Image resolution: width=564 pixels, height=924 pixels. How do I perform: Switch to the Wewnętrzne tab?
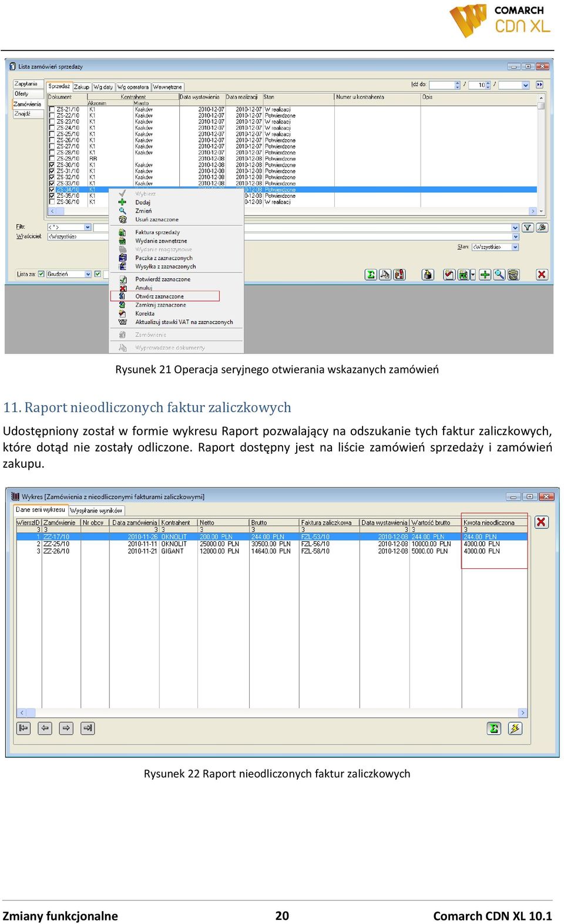pos(168,87)
